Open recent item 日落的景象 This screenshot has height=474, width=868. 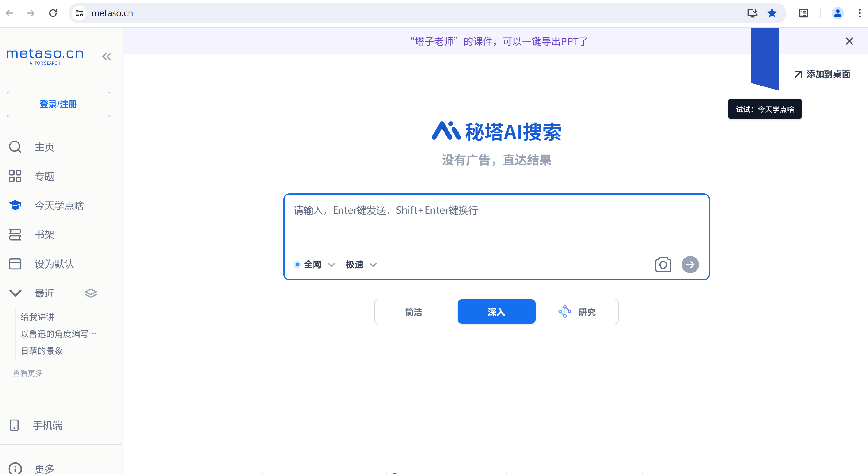coord(42,351)
